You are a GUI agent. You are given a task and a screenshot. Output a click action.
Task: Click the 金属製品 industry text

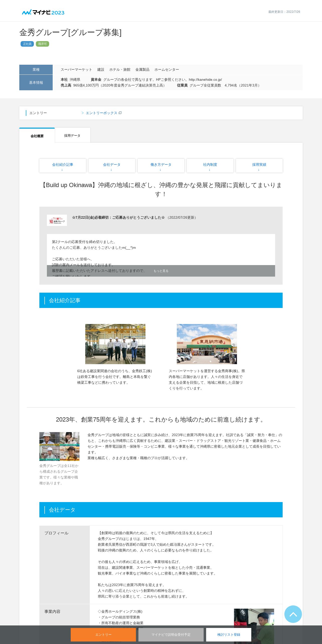click(142, 69)
